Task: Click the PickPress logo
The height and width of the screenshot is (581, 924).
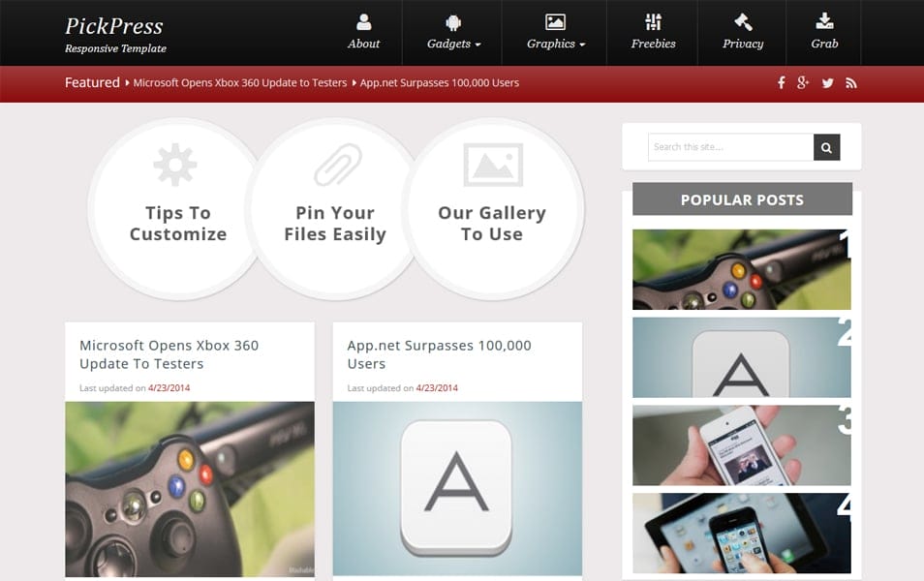Action: 112,26
